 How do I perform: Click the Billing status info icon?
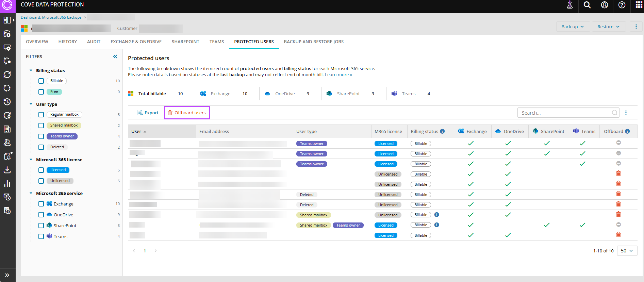point(442,131)
